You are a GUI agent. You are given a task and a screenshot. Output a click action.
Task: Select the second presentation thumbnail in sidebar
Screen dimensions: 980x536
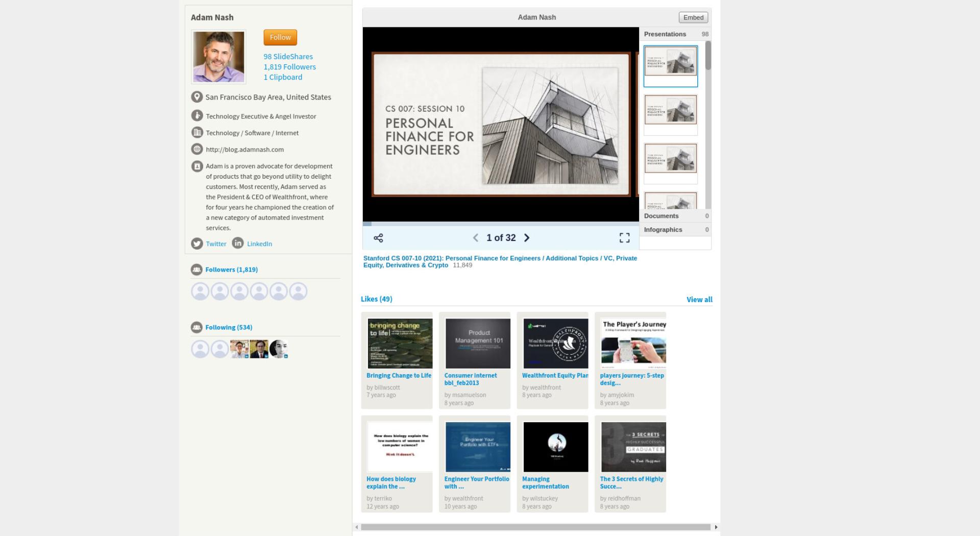click(670, 115)
